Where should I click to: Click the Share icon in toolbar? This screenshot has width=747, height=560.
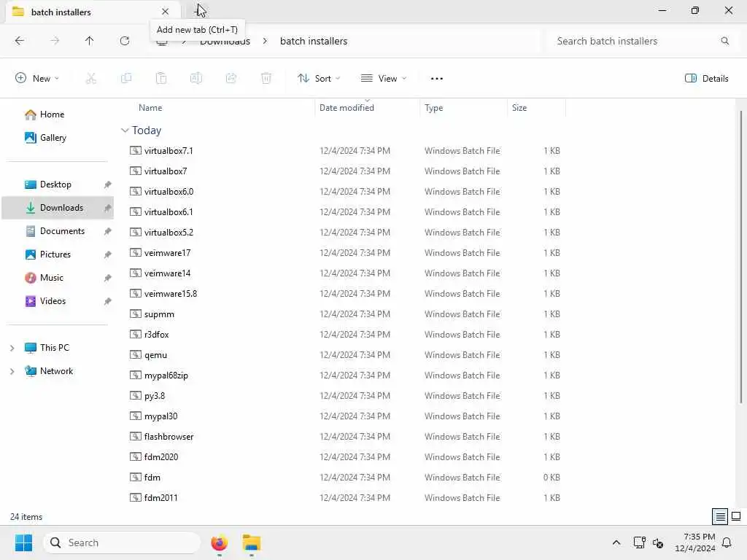(231, 78)
